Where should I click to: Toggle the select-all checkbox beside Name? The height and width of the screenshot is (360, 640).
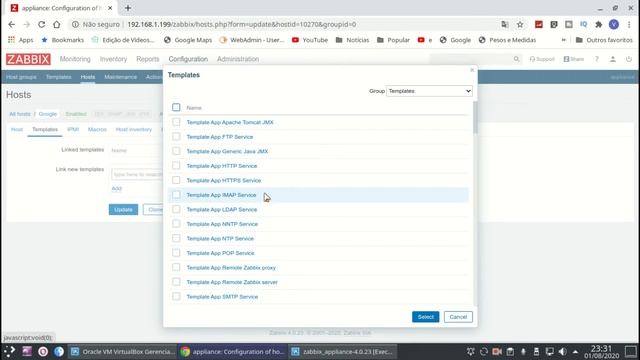click(x=176, y=107)
